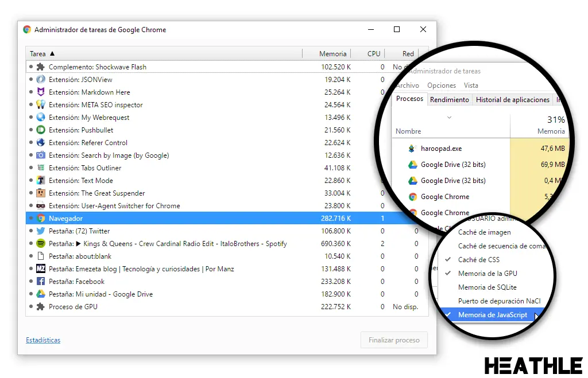This screenshot has width=588, height=378.
Task: Select Pestaña: Emezeta blog row
Action: 227,268
